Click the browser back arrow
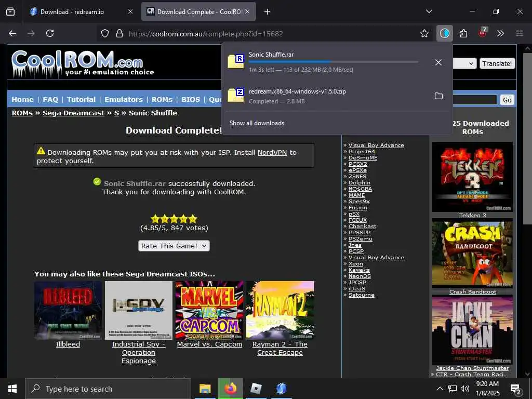The image size is (532, 399). 12,33
